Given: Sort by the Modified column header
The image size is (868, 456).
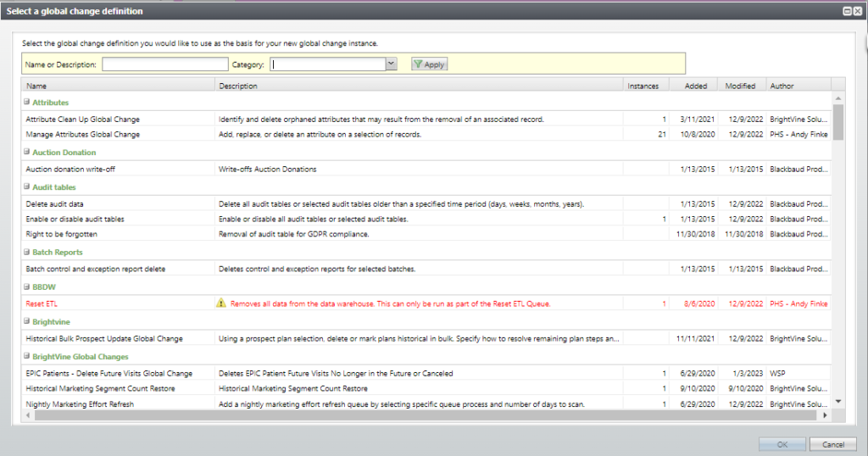Looking at the screenshot, I should point(740,86).
